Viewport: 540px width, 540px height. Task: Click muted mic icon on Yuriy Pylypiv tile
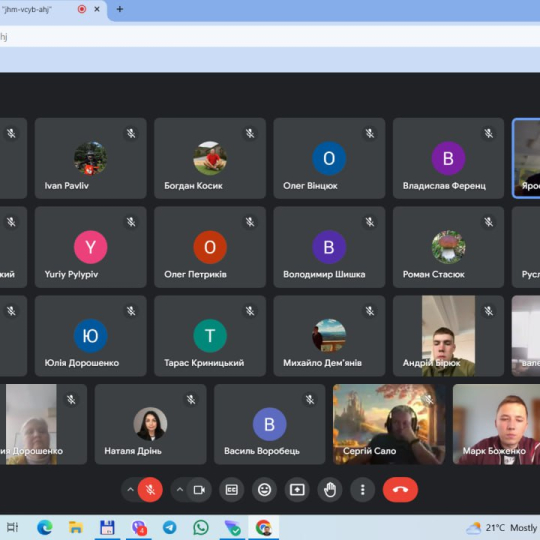131,222
